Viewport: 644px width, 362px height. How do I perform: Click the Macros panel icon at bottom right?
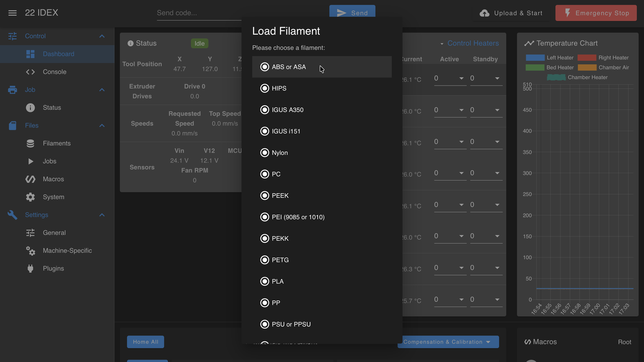pyautogui.click(x=527, y=342)
